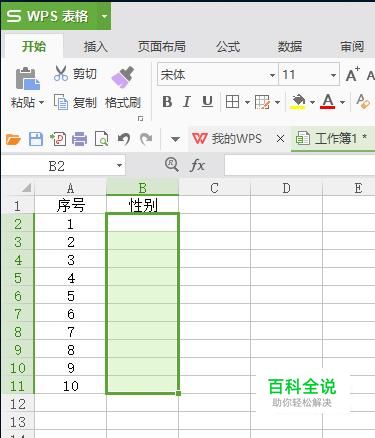Image resolution: width=375 pixels, height=438 pixels.
Task: Close the 我的WPS tab
Action: [x=281, y=138]
